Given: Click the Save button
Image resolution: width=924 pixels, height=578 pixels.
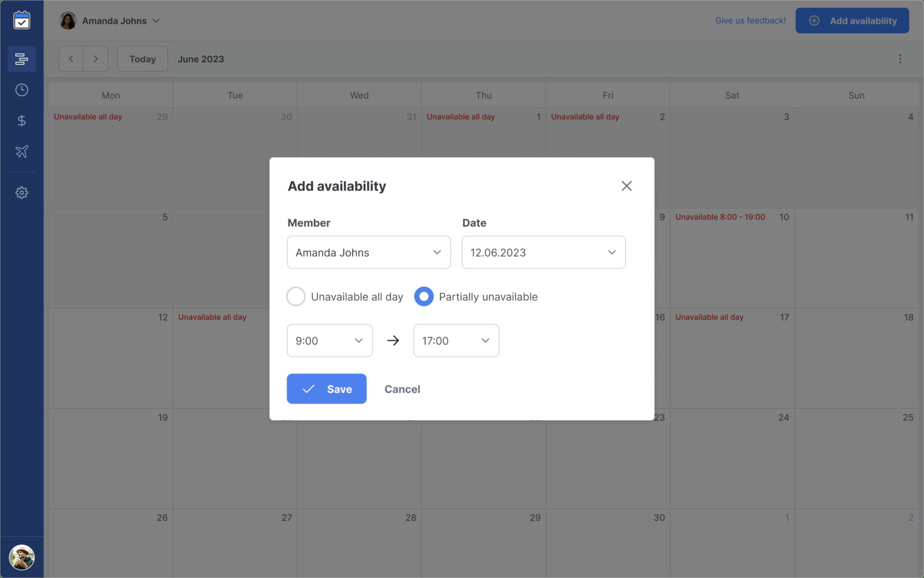Looking at the screenshot, I should point(326,389).
